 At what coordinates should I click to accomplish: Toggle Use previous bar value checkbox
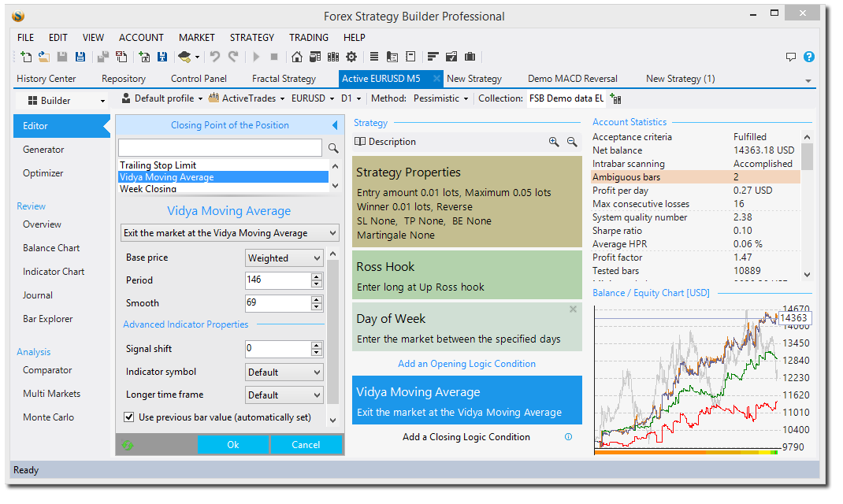tap(129, 417)
